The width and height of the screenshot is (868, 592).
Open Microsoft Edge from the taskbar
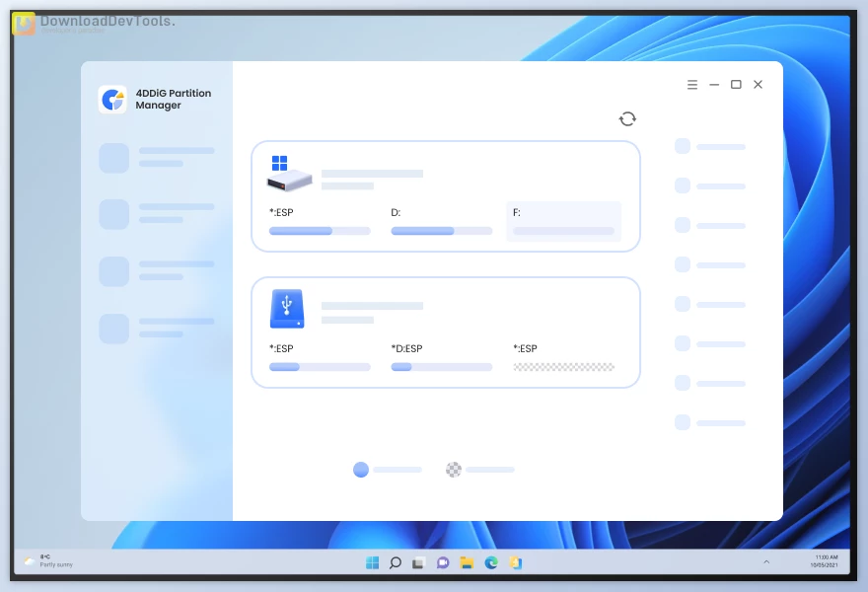click(491, 562)
